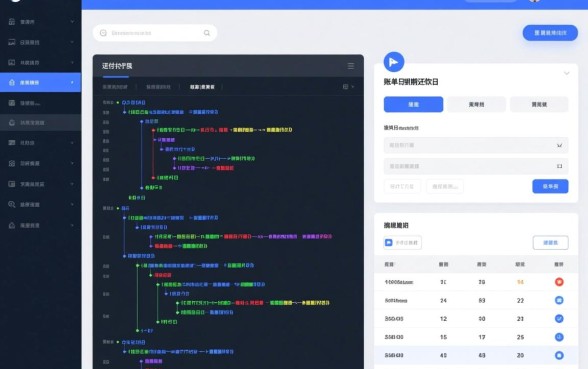588x369 pixels.
Task: Click the first outlined button beside the blue submit button
Action: pos(402,186)
